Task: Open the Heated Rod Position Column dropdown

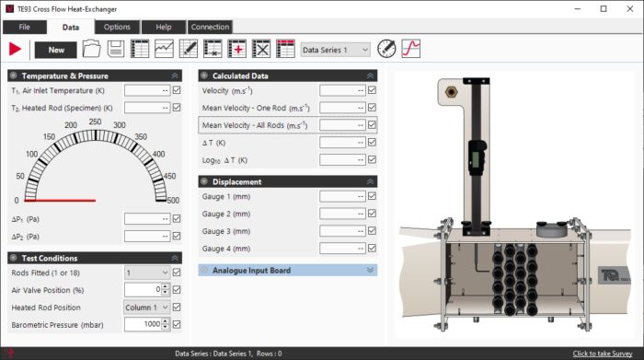Action: click(146, 308)
